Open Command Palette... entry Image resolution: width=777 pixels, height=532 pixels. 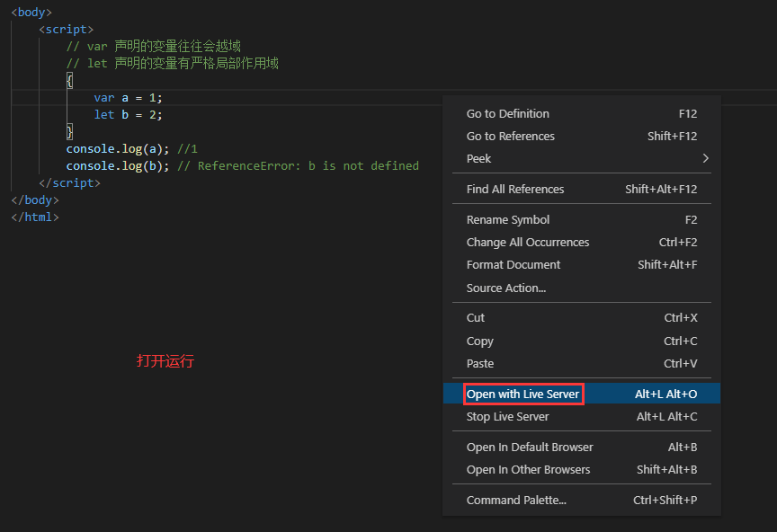[x=581, y=501]
